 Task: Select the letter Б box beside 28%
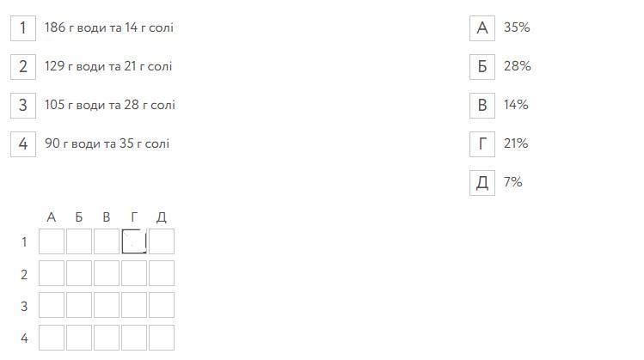482,66
